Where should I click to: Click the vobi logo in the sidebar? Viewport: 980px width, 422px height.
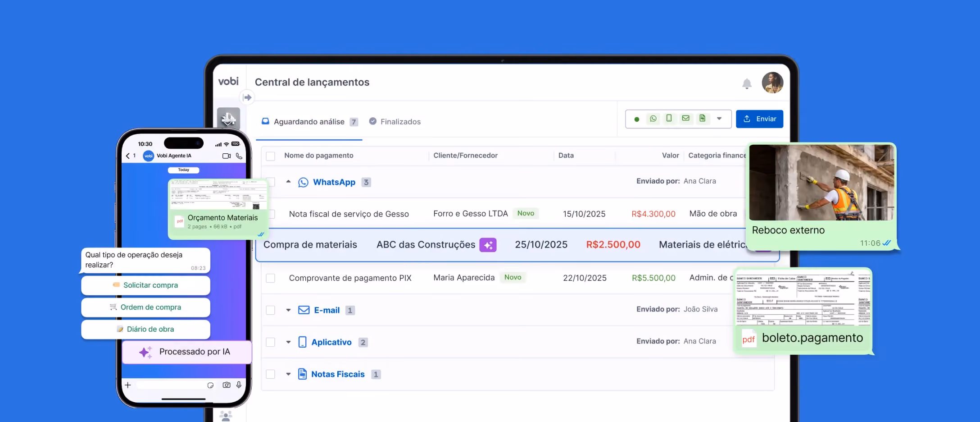[228, 81]
